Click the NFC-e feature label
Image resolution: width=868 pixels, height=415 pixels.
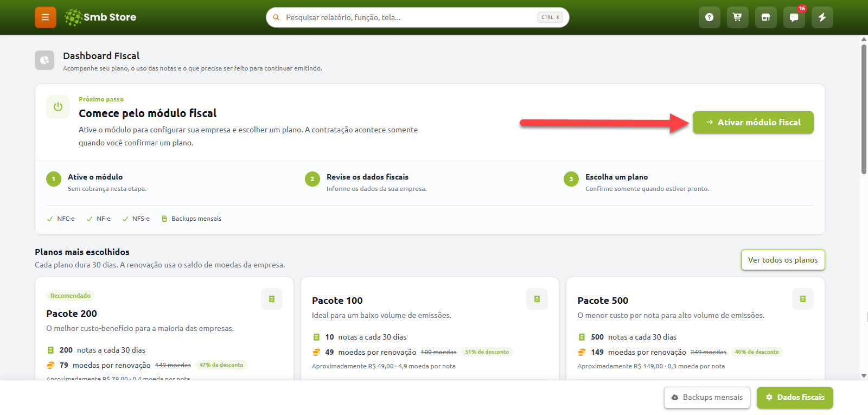pyautogui.click(x=66, y=219)
